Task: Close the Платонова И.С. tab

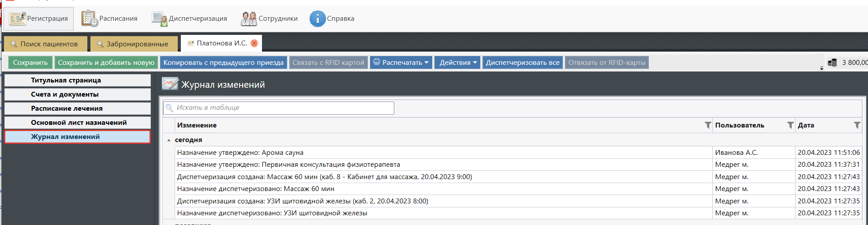Action: click(x=254, y=43)
